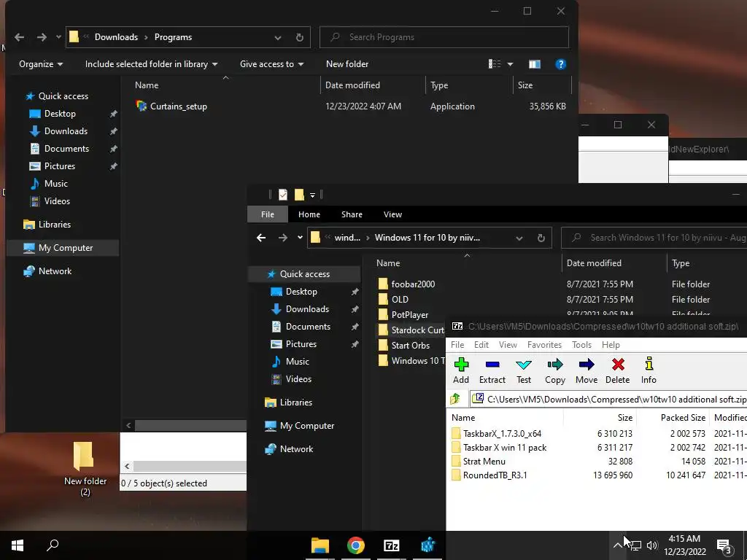Viewport: 747px width, 560px height.
Task: Open Pictures in Programs window sidebar
Action: (x=53, y=166)
